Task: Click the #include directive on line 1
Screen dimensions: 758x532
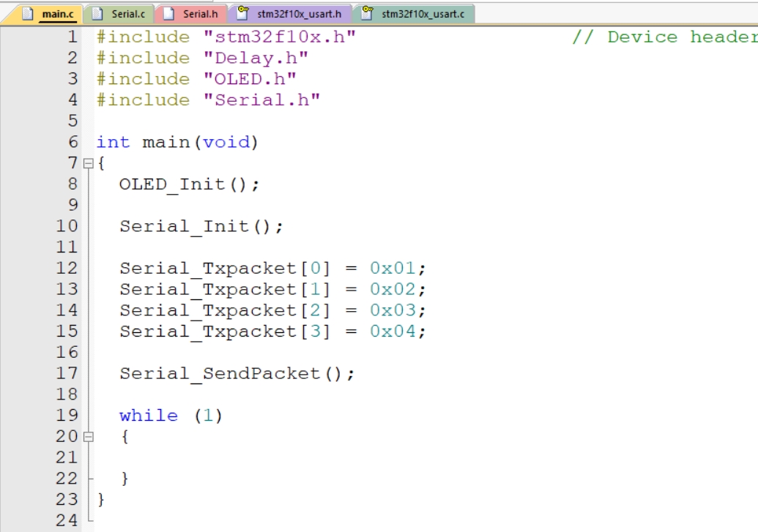Action: click(143, 37)
